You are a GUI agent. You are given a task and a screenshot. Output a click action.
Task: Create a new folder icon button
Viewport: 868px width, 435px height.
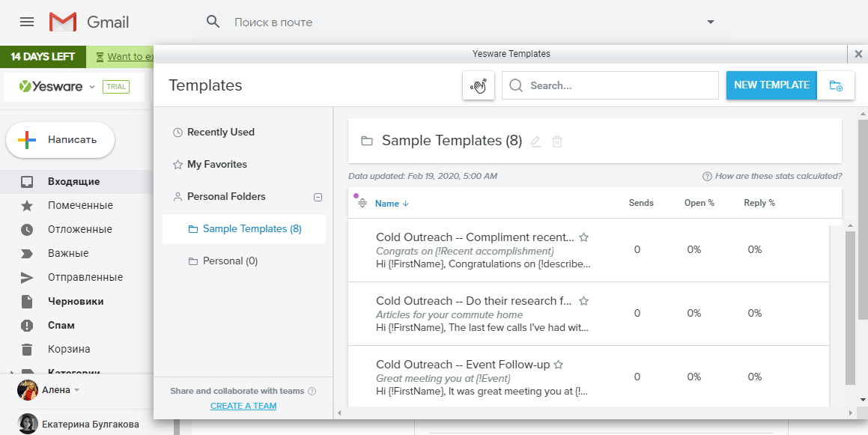[x=836, y=86]
